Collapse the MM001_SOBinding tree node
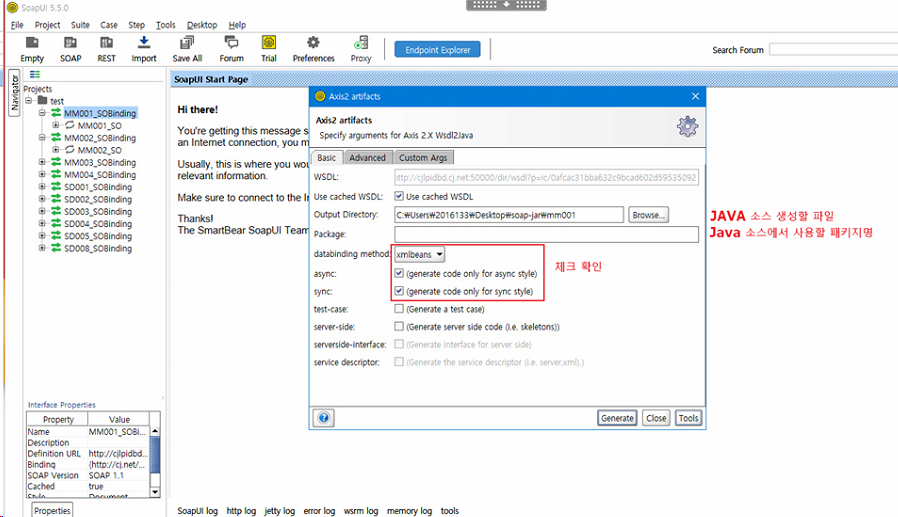This screenshot has height=517, width=898. (42, 113)
